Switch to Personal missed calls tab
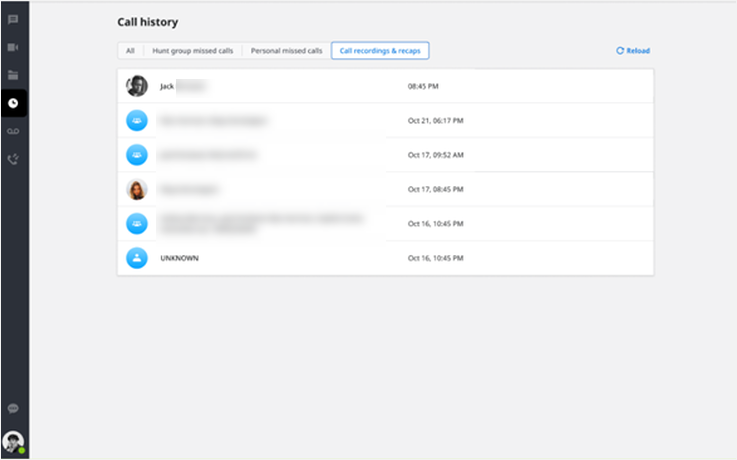737x460 pixels. pos(287,51)
